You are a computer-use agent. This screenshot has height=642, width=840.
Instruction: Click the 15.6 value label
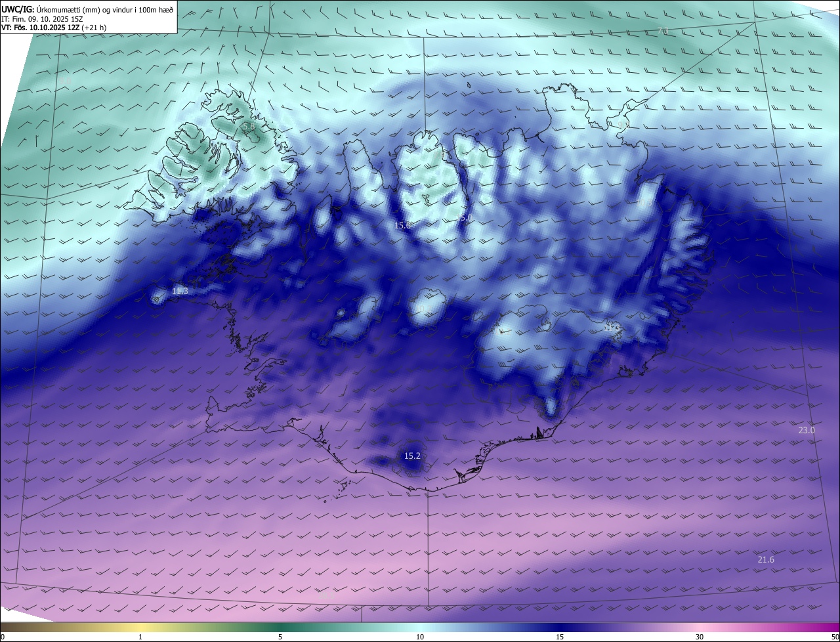tap(402, 225)
